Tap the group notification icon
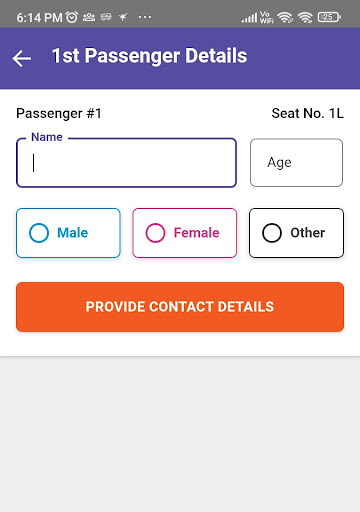This screenshot has width=360, height=512. point(89,17)
